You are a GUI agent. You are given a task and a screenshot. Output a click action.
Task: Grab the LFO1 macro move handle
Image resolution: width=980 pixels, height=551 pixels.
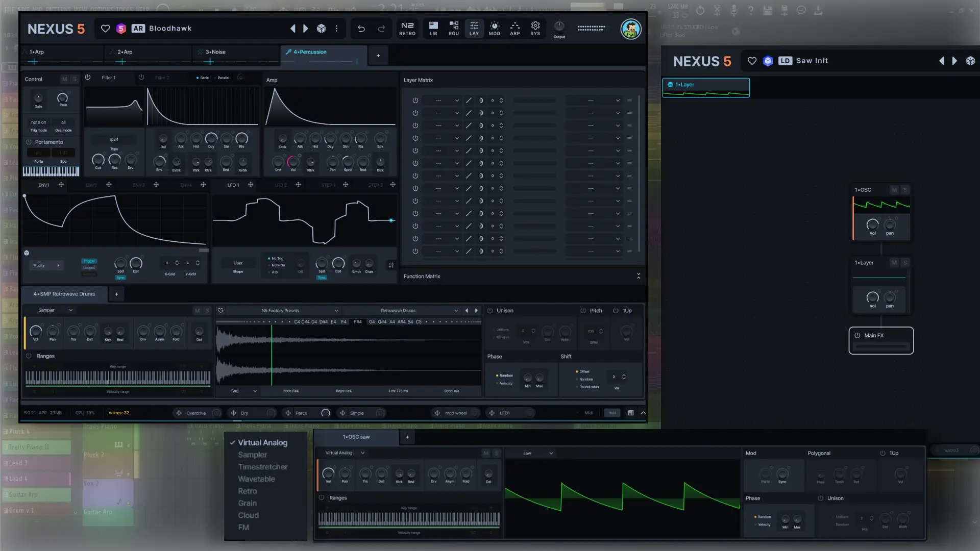492,413
